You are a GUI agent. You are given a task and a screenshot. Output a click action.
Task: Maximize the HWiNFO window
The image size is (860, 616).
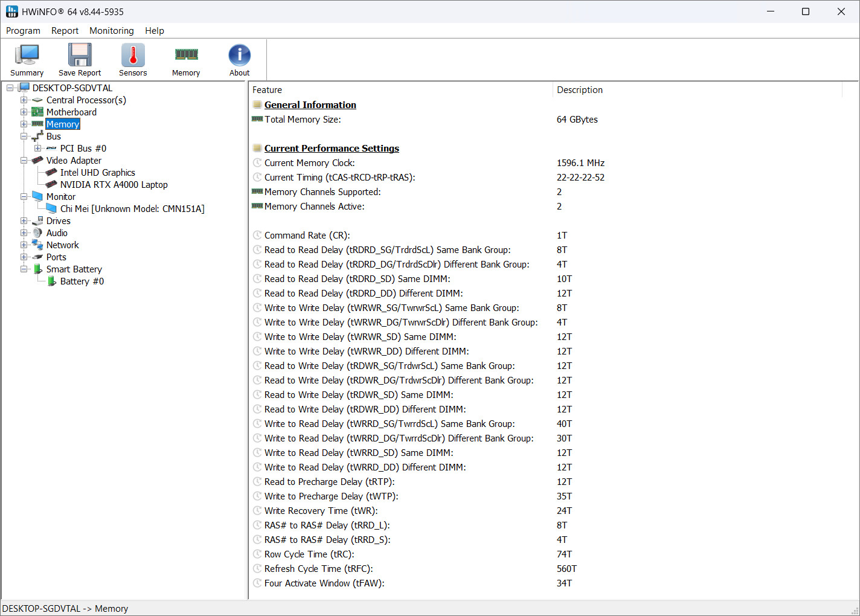pos(805,11)
